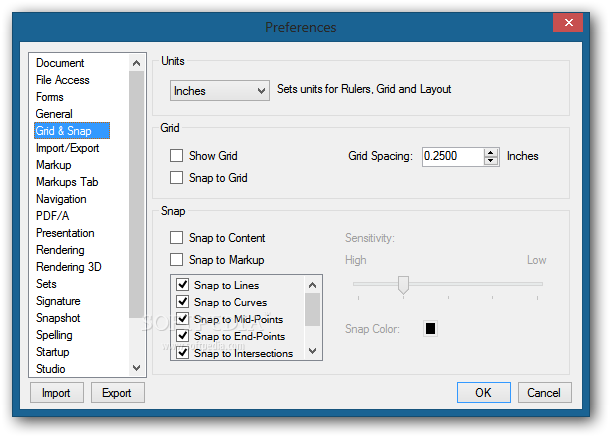Open Rendering preferences category

(60, 250)
